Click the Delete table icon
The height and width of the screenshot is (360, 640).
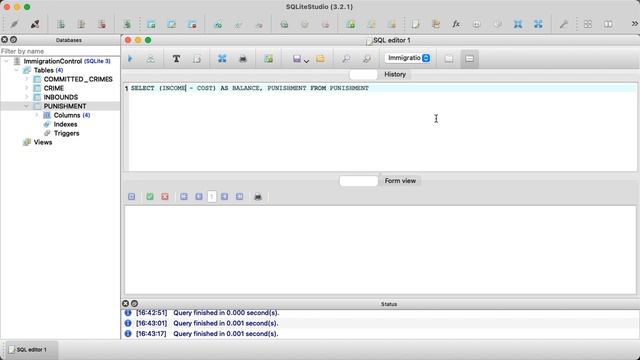[x=192, y=24]
